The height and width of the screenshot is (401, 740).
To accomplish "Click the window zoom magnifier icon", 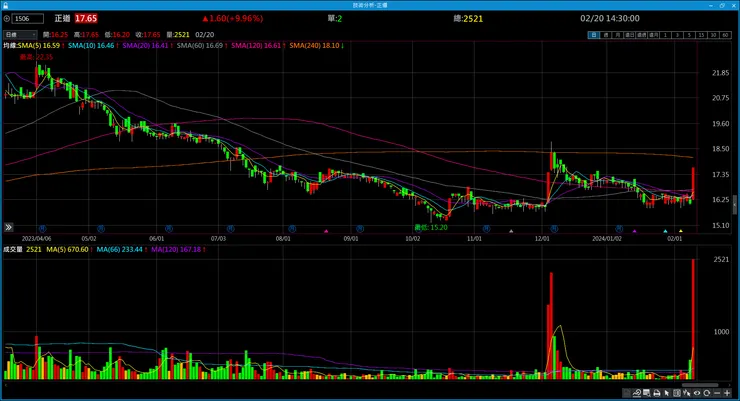I will tap(647, 393).
